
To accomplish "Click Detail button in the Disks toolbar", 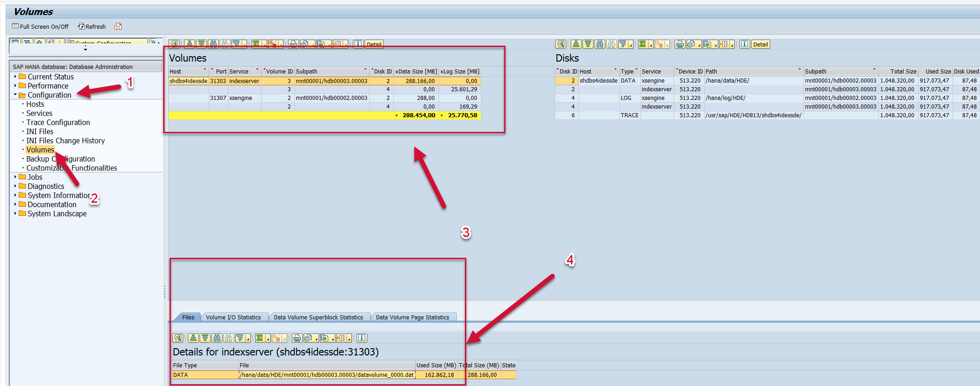I will 760,44.
